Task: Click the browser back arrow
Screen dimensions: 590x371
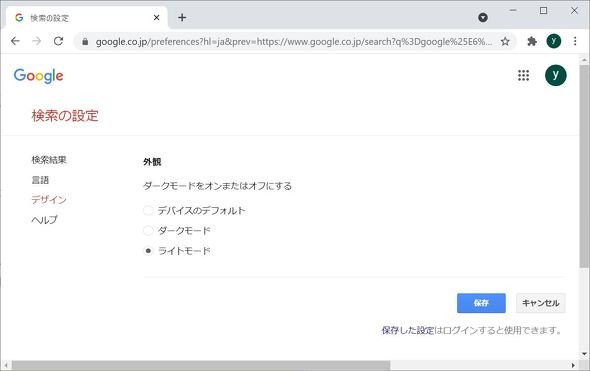Action: tap(15, 41)
